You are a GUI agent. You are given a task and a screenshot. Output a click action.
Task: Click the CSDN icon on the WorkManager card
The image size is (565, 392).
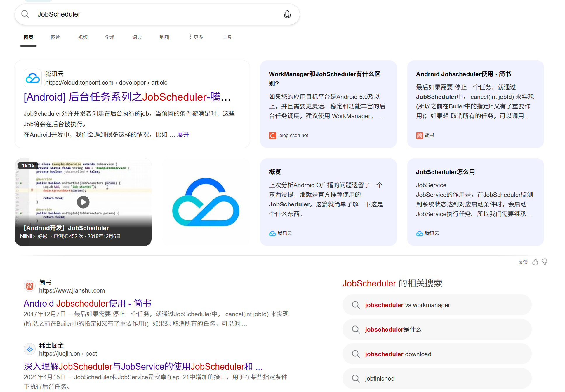pos(272,136)
